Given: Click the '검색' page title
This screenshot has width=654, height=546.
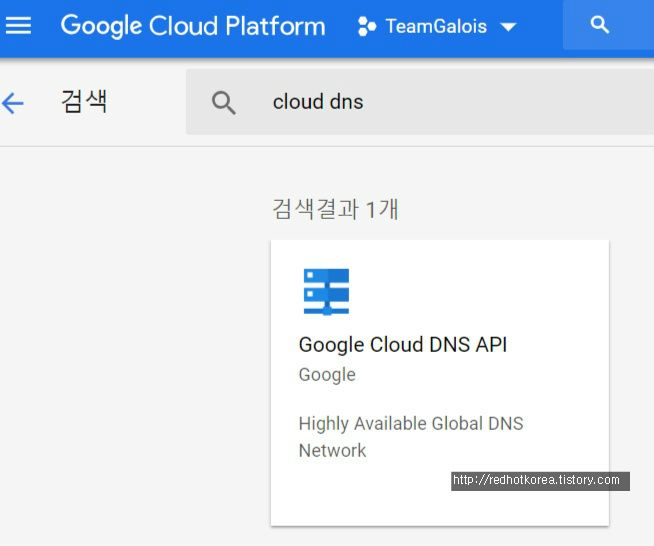Looking at the screenshot, I should point(84,101).
